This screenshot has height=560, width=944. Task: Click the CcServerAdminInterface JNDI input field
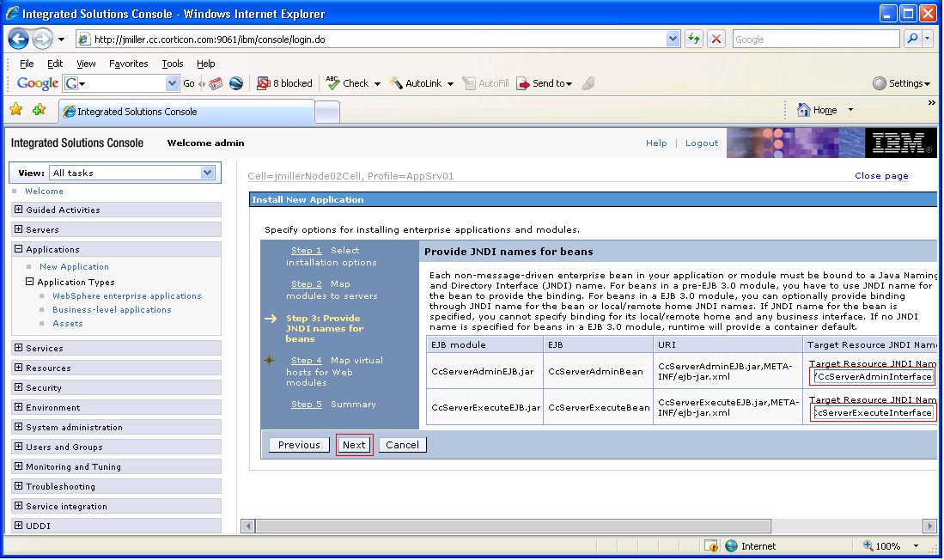pyautogui.click(x=873, y=374)
